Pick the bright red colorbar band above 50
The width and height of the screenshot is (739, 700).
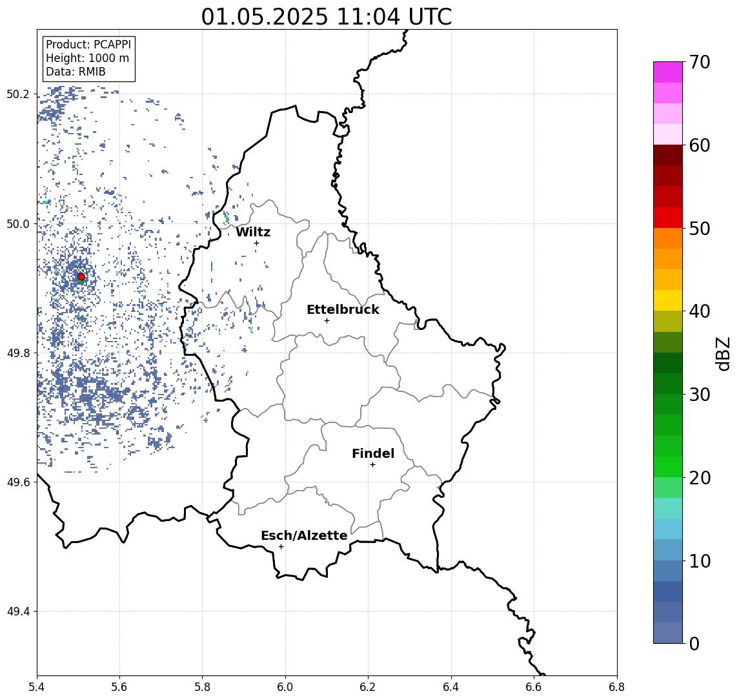tap(668, 218)
